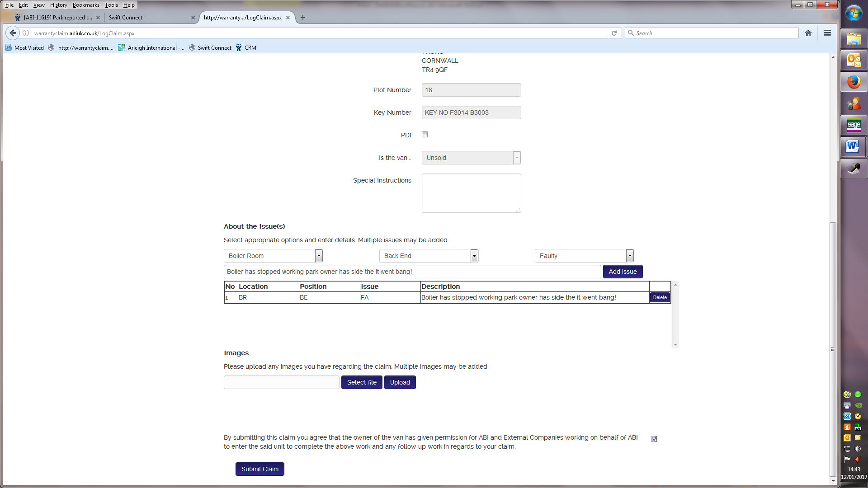Open Sage from the taskbar

point(853,125)
